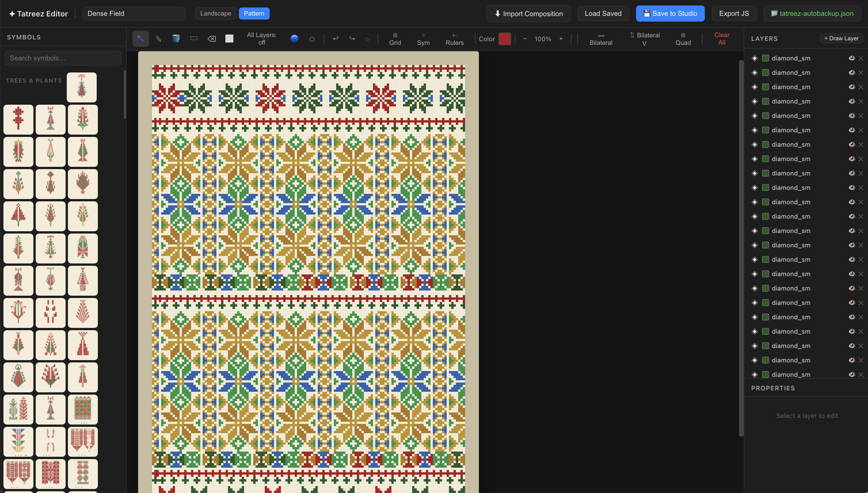
Task: Enable Bilateral V symmetry mode
Action: (x=644, y=39)
